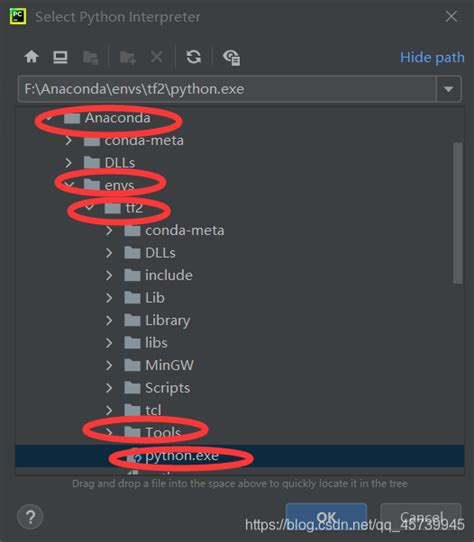This screenshot has width=474, height=542.
Task: Expand the Scripts folder chevron
Action: pyautogui.click(x=109, y=388)
